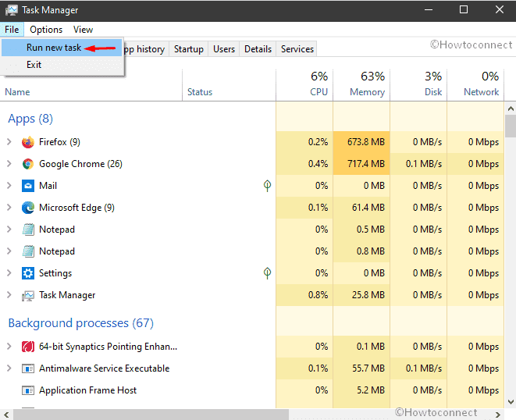Click the horizontal scrollbar left arrow
Image resolution: width=516 pixels, height=420 pixels.
[x=6, y=415]
